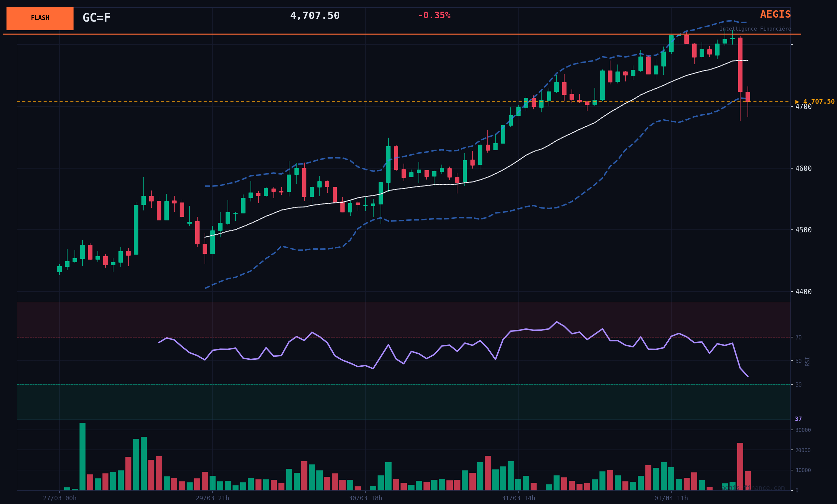
Task: Click the AEGIS logo text
Action: pos(775,15)
